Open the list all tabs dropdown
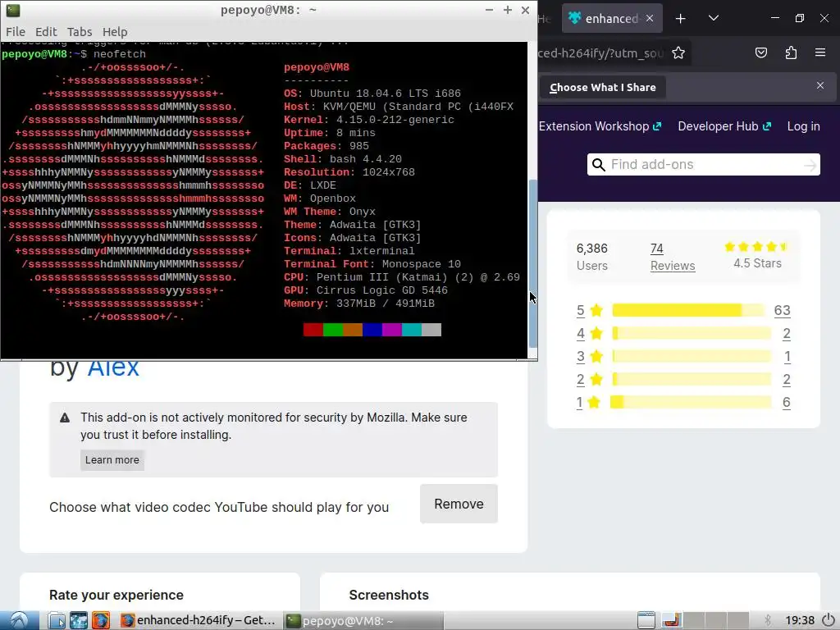840x630 pixels. pos(714,18)
